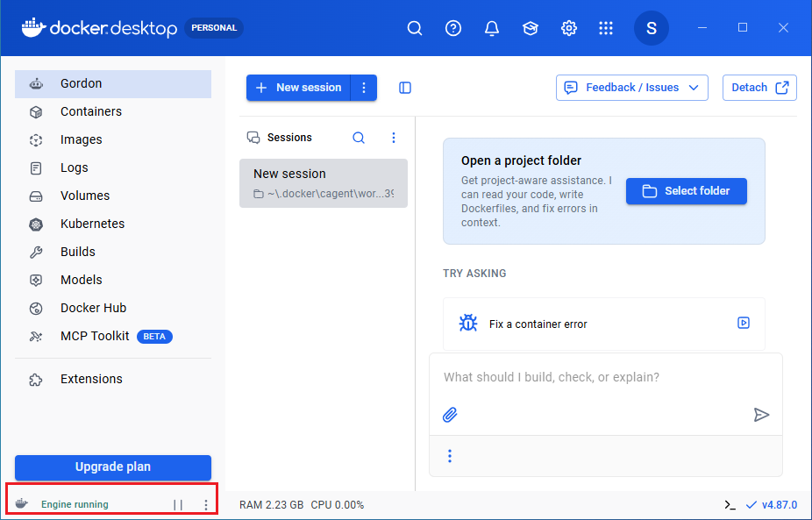
Task: Search sessions with the magnifier icon
Action: point(359,138)
